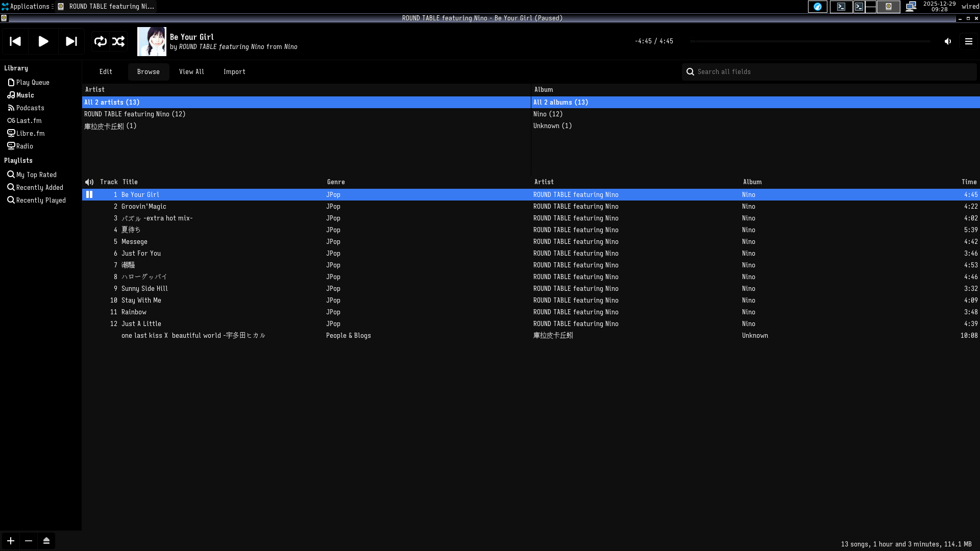This screenshot has width=980, height=551.
Task: Click the View All button
Action: [191, 72]
